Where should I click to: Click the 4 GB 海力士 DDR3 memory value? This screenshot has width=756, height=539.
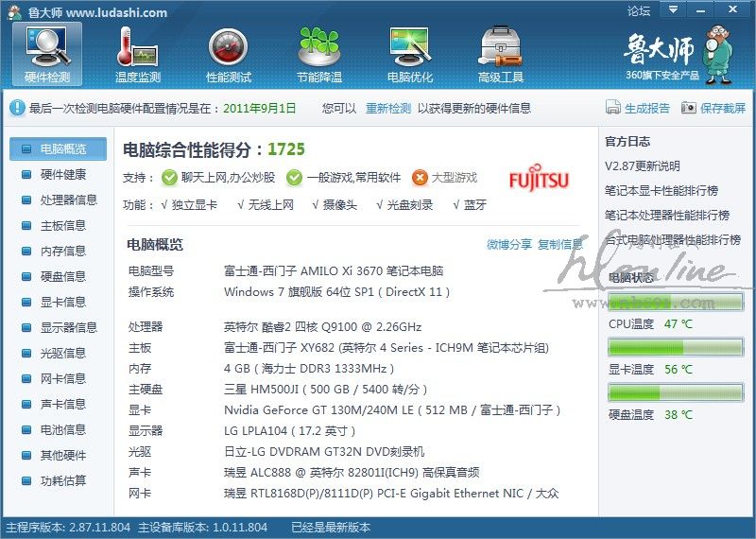coord(309,369)
